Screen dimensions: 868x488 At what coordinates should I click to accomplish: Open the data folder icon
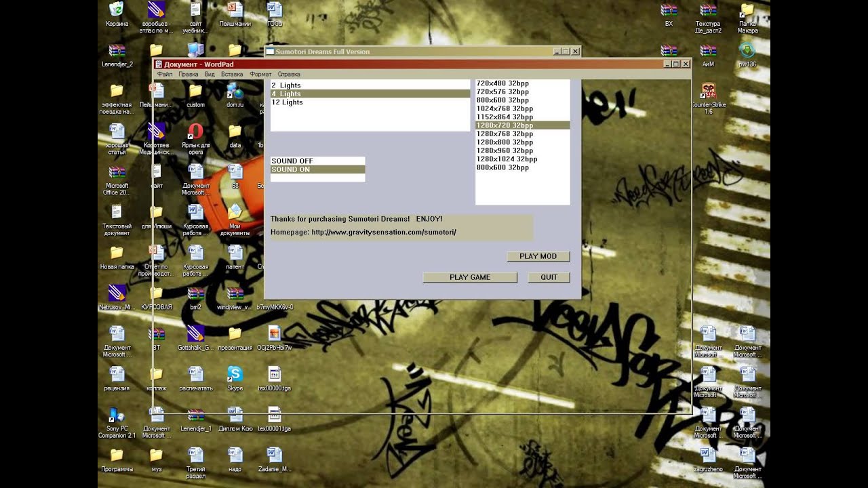tap(235, 131)
